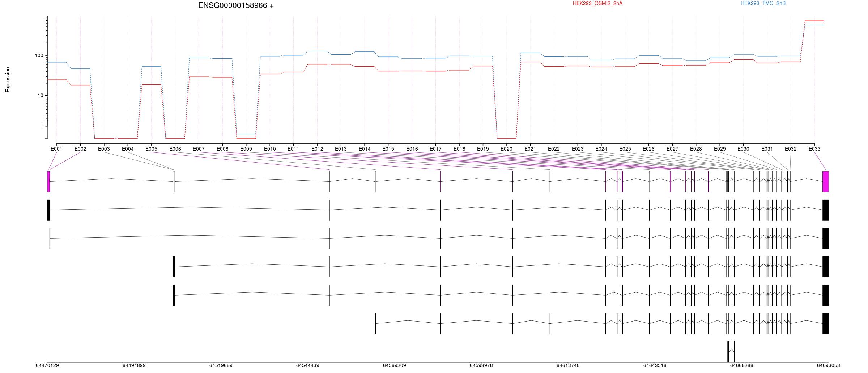Click genomic coordinate 64593978
868x373 pixels.
481,365
